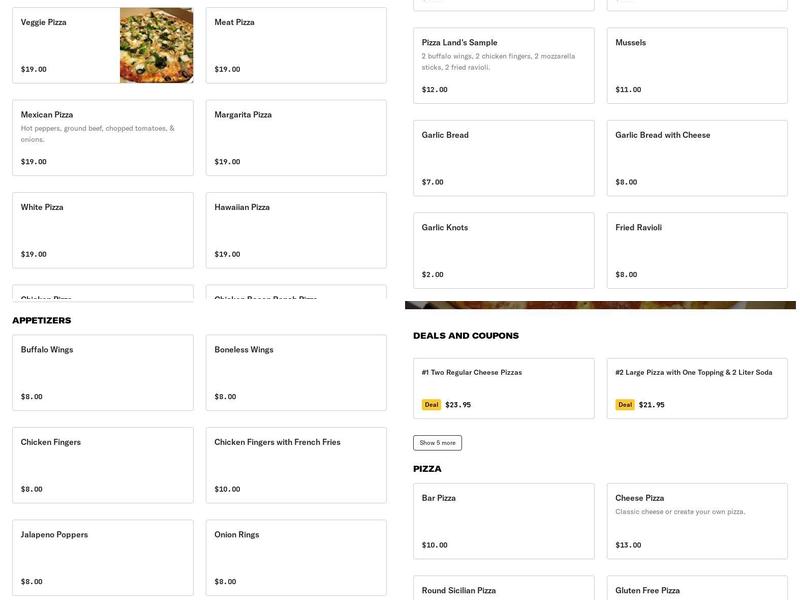
Task: Select deal #1 Two Regular Cheese Pizzas
Action: 505,388
